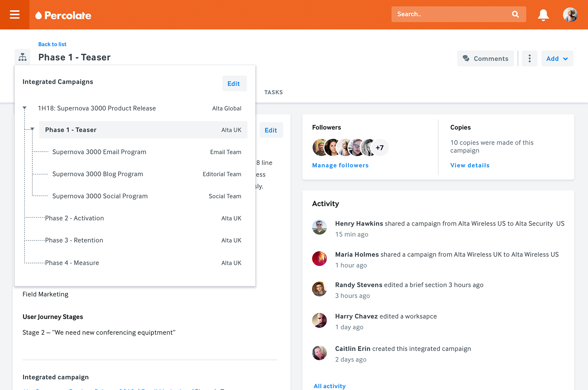This screenshot has width=588, height=390.
Task: Click '10 copies were made' text
Action: 492,146
